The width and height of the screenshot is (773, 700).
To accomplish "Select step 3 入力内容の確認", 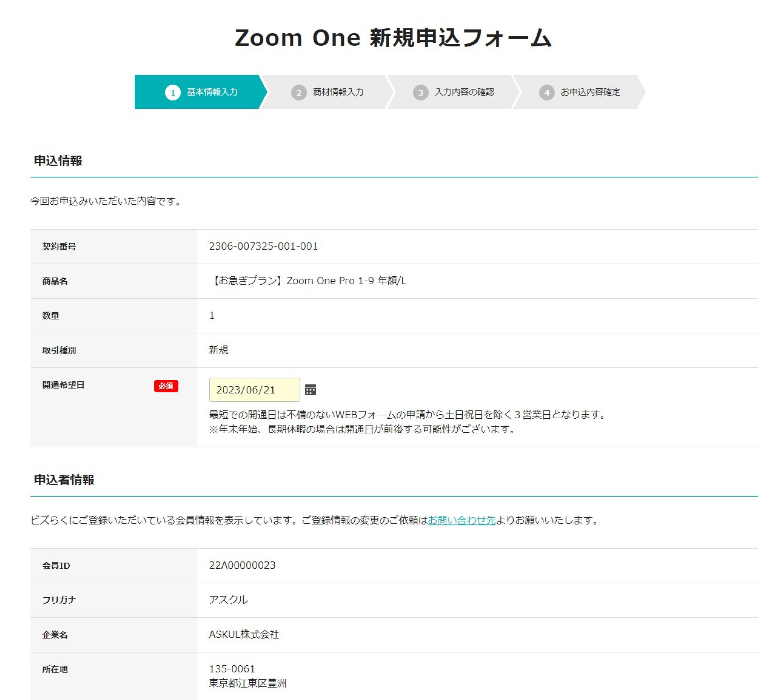I will pos(453,92).
